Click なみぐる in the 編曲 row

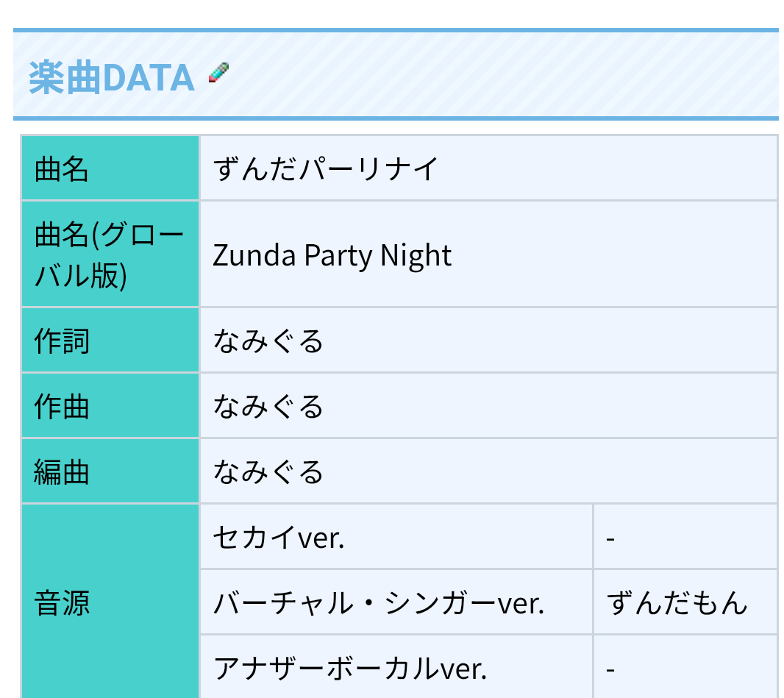point(268,472)
